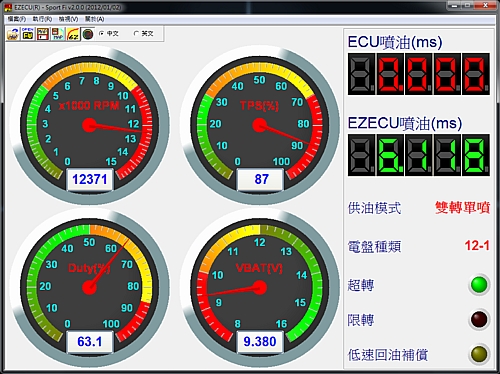500x374 pixels.
Task: Click the RPM value box showing 12371
Action: point(90,180)
